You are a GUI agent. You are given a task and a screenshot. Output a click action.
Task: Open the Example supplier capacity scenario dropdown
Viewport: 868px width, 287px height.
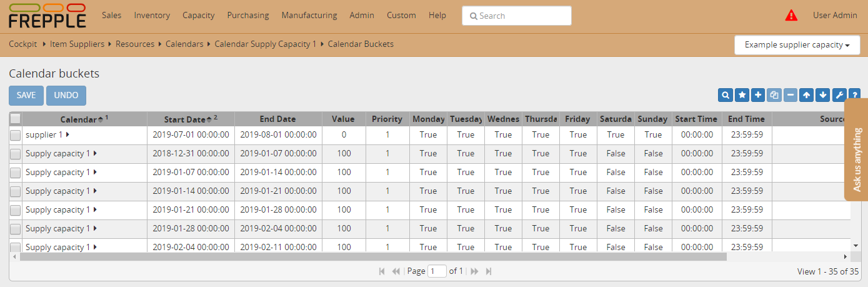tap(797, 45)
